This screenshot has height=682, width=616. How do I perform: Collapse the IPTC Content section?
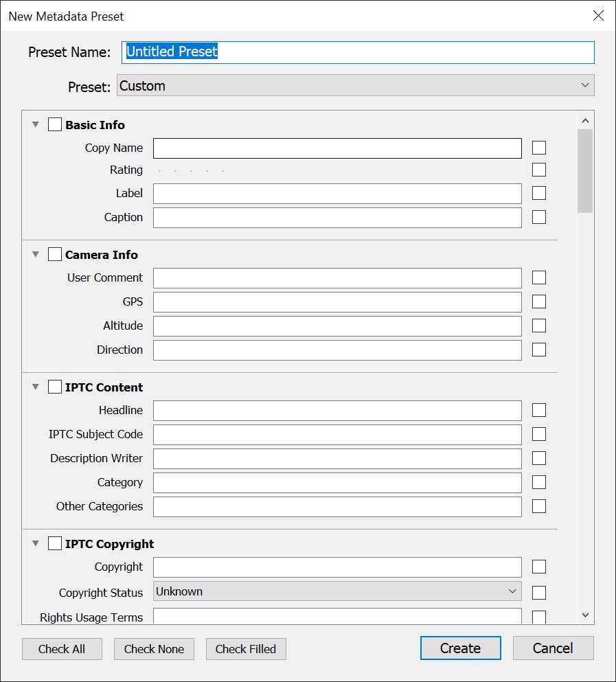(x=35, y=387)
